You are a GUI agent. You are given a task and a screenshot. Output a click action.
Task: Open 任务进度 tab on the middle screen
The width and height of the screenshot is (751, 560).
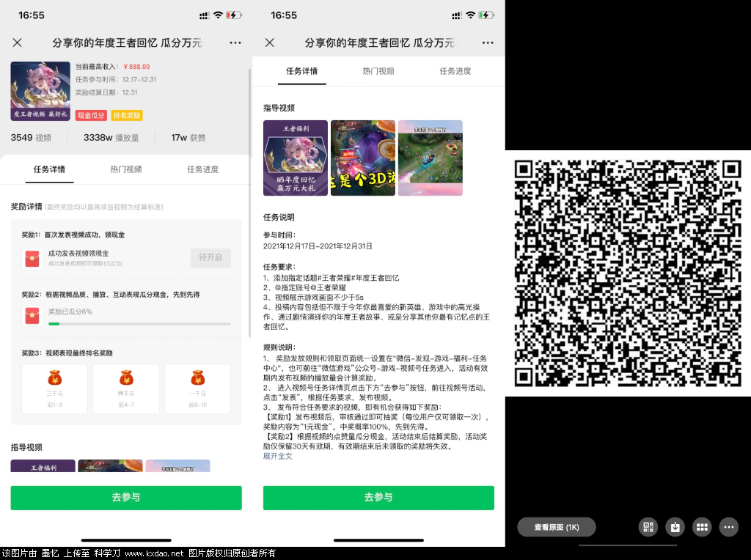pyautogui.click(x=455, y=71)
